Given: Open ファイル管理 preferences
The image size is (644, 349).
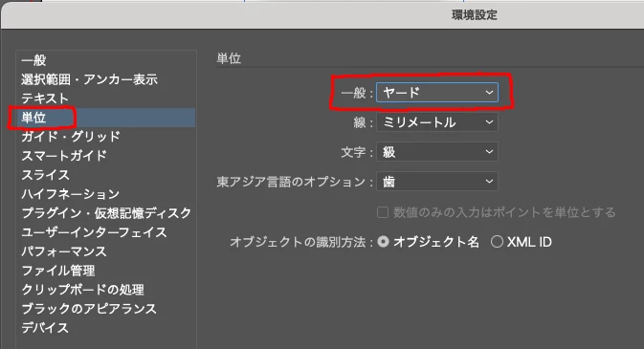Looking at the screenshot, I should tap(58, 271).
